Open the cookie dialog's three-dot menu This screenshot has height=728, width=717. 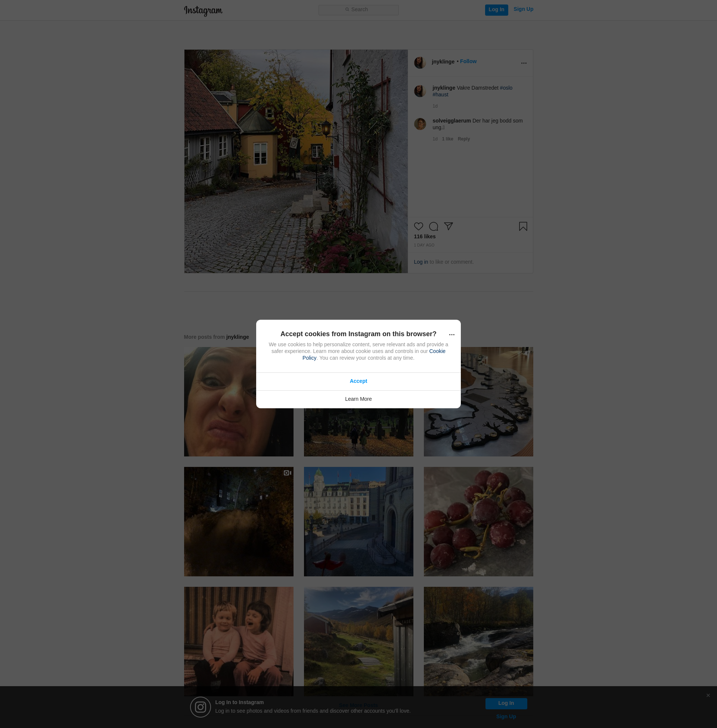tap(451, 335)
